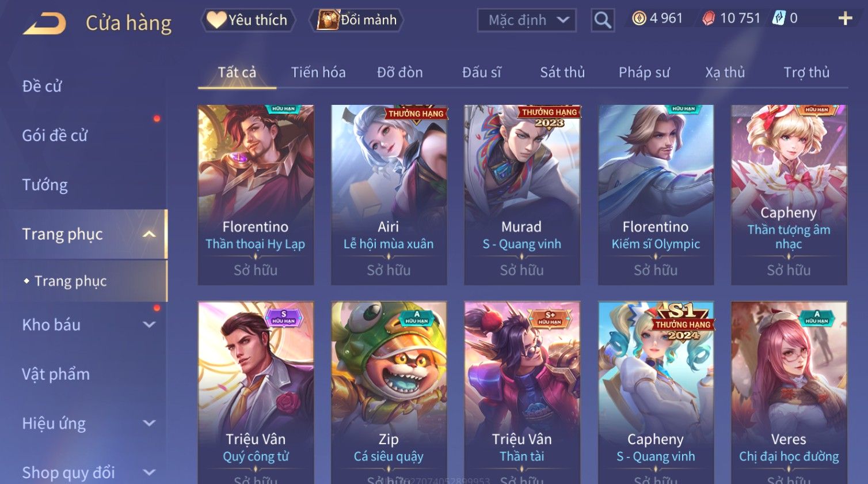
Task: Open Murad S - Quang vinh skin
Action: coord(522,195)
